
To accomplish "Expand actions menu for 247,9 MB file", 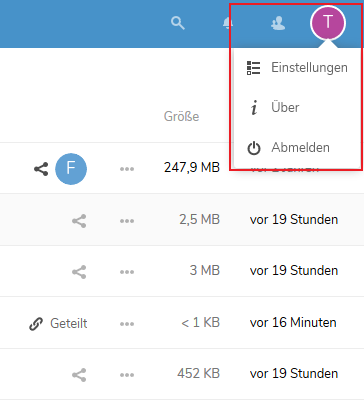I will (127, 169).
